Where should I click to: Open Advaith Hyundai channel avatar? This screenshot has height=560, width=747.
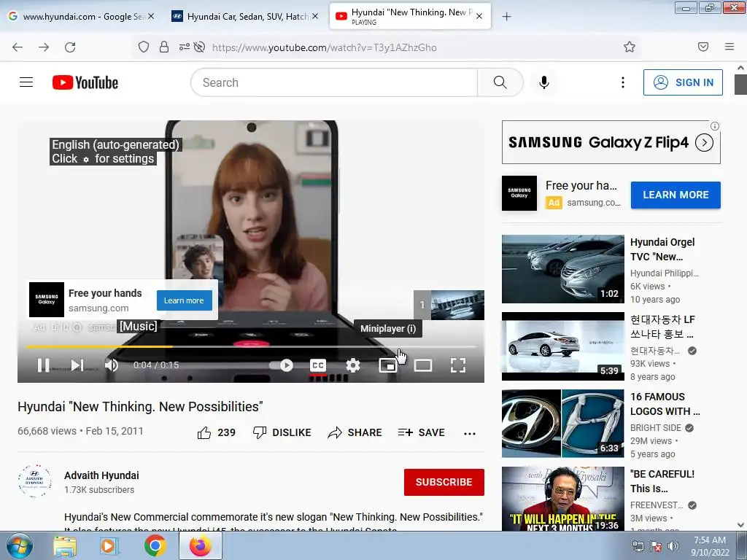tap(34, 481)
